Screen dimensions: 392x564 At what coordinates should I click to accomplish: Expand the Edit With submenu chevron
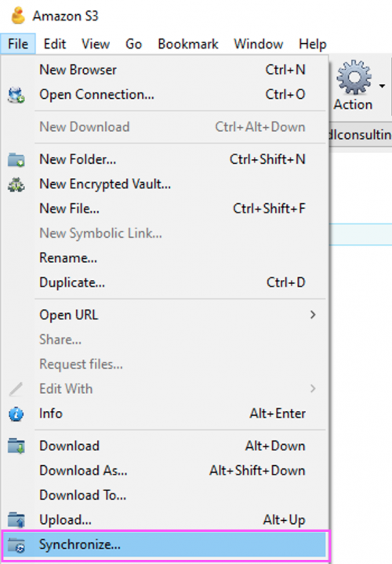tap(313, 389)
